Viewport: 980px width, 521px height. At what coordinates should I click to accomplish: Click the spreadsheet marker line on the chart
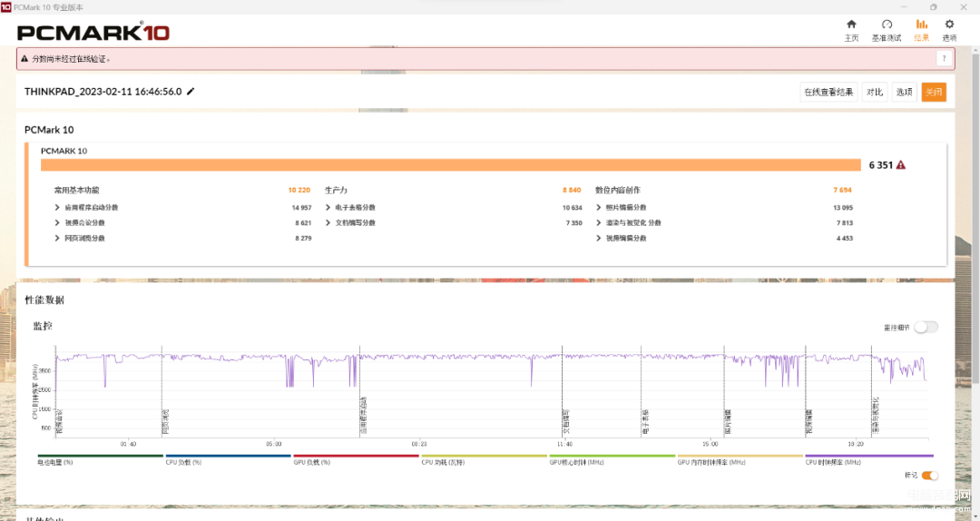coord(642,391)
